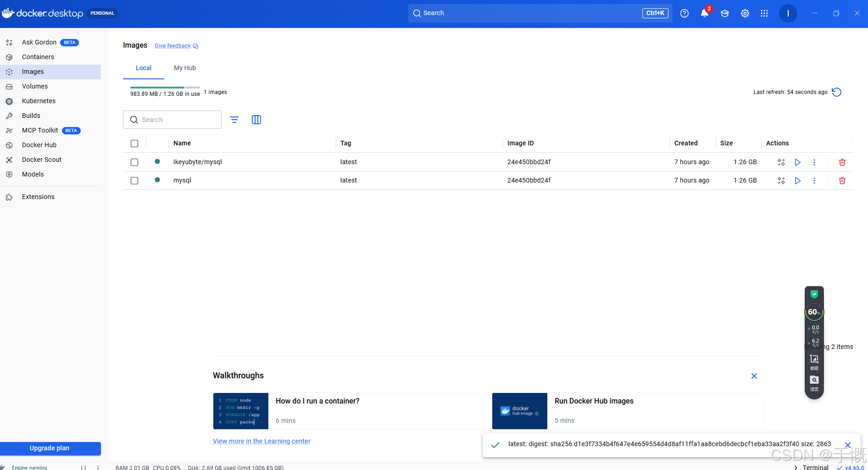Open MCP Toolkit section
Viewport: 868px width, 470px height.
(50, 130)
